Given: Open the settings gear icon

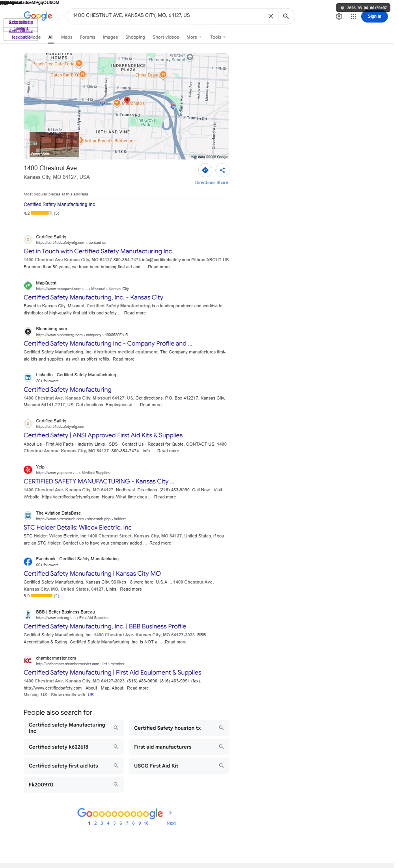Looking at the screenshot, I should click(339, 17).
